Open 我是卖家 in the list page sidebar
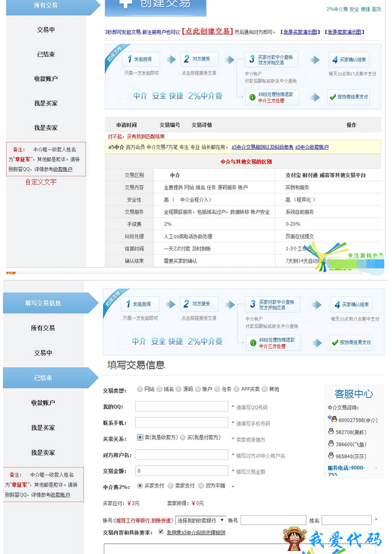The height and width of the screenshot is (554, 392). coord(46,128)
